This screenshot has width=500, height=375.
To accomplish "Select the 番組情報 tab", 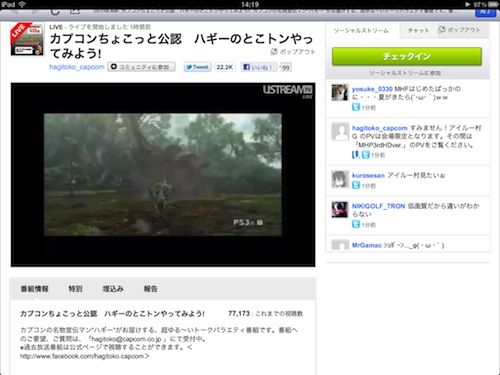I will click(35, 289).
